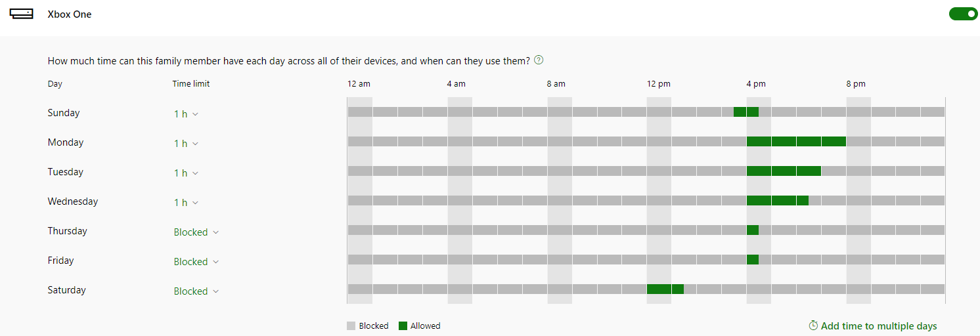The width and height of the screenshot is (980, 336).
Task: Expand Wednesday time limit dropdown
Action: coord(186,203)
